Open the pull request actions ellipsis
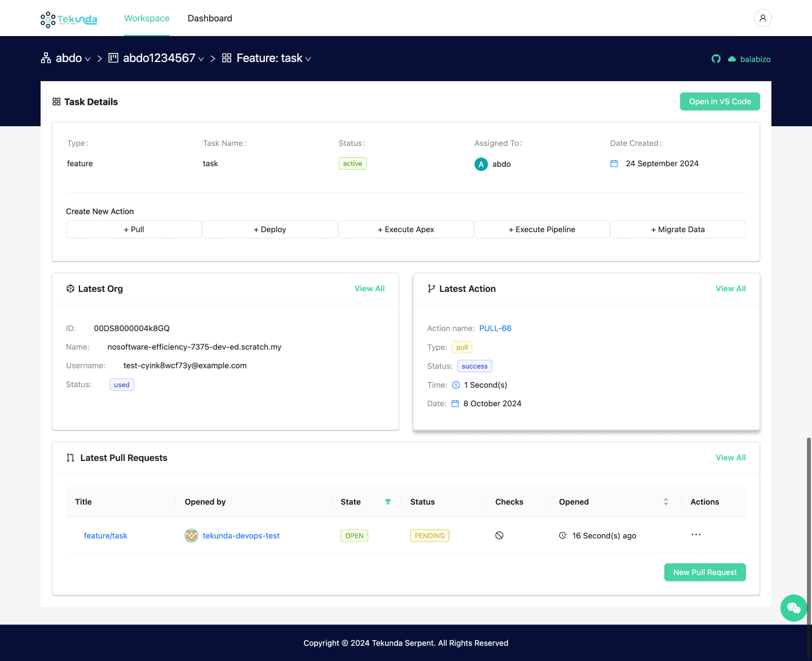The width and height of the screenshot is (812, 661). [696, 535]
